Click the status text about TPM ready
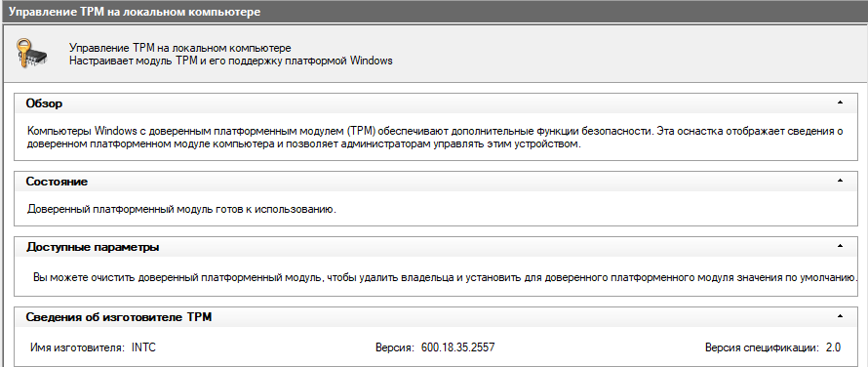The width and height of the screenshot is (868, 367). [182, 210]
